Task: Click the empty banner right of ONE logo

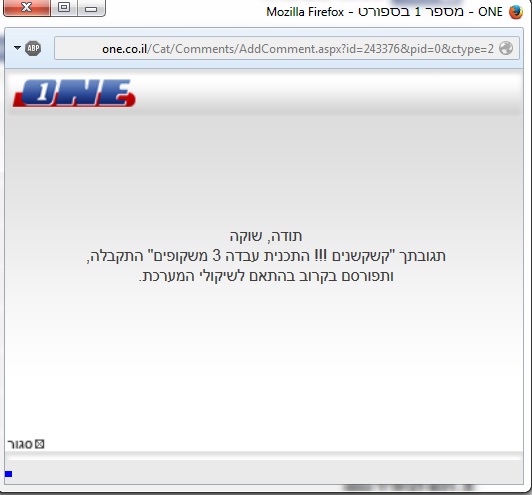Action: (x=327, y=93)
